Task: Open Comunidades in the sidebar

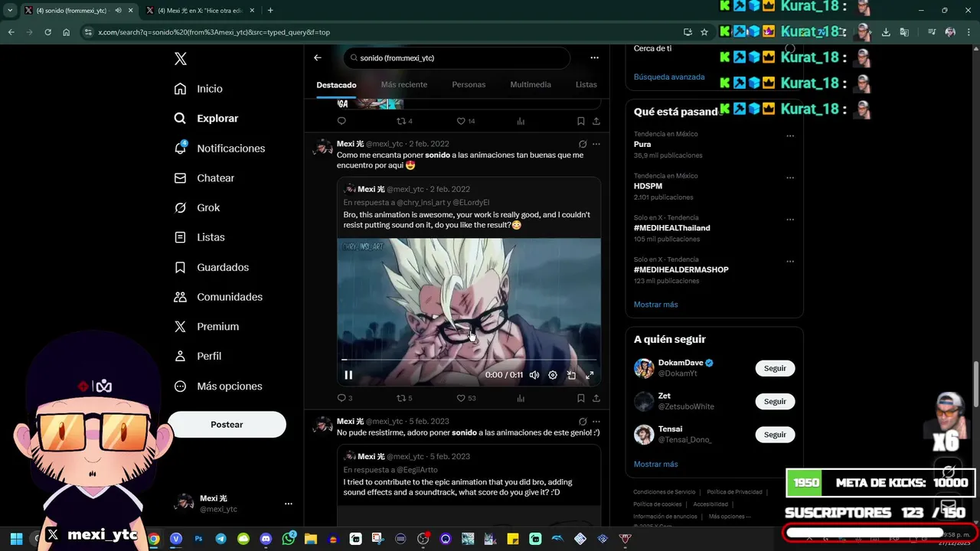Action: pos(218,297)
